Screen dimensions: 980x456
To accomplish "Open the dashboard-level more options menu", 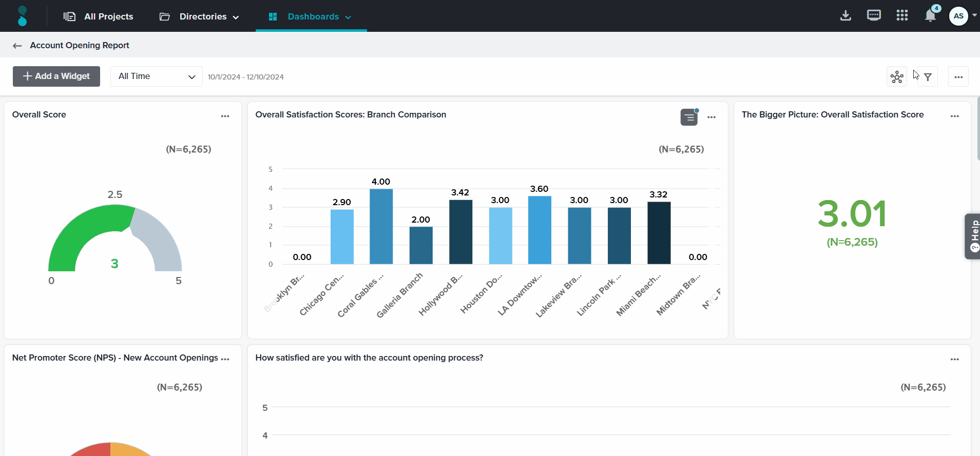I will 958,77.
